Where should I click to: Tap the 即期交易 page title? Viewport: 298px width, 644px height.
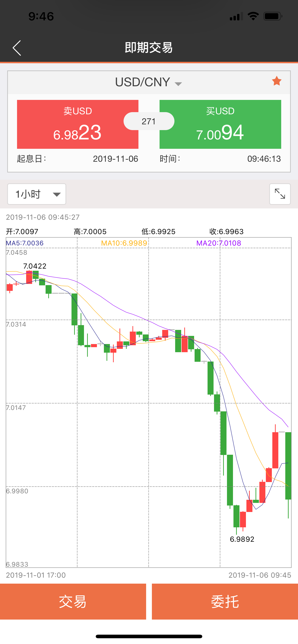point(149,47)
